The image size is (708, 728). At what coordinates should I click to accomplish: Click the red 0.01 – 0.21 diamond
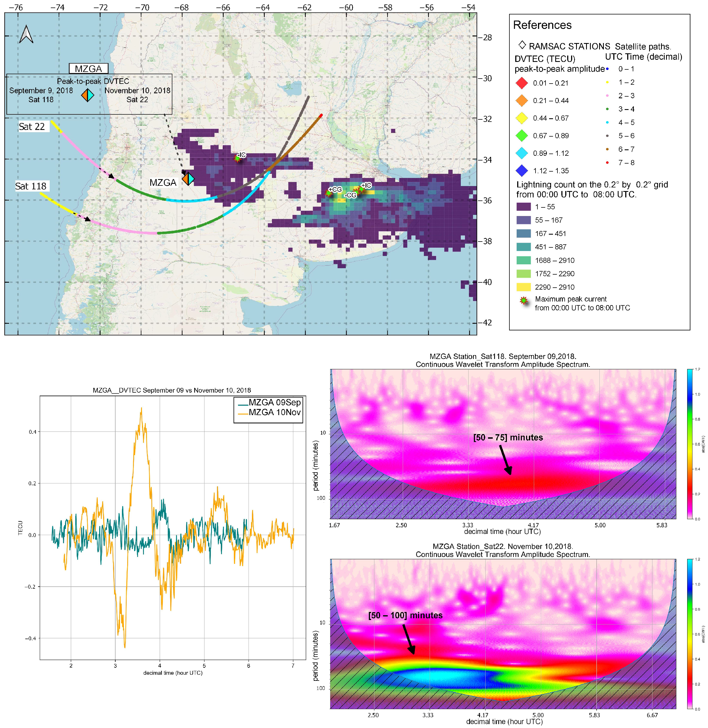522,83
